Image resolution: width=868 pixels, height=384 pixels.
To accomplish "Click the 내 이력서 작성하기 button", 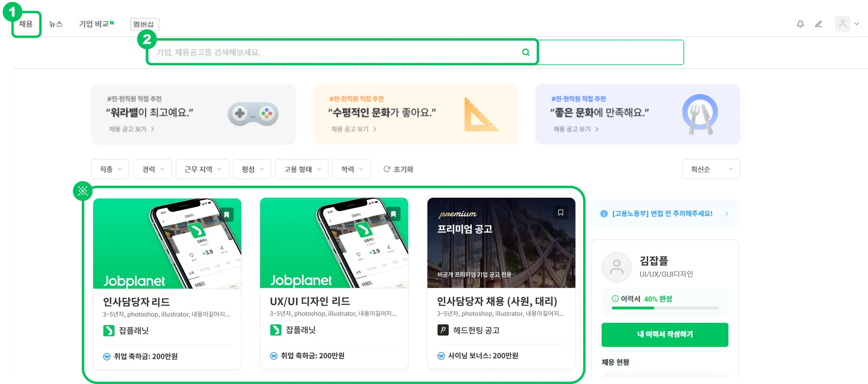I will (x=665, y=334).
